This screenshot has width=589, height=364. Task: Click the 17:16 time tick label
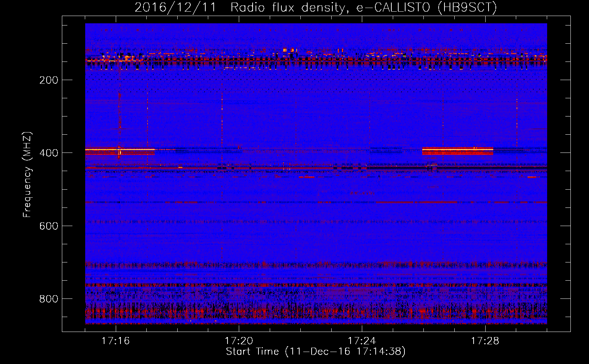pyautogui.click(x=115, y=341)
